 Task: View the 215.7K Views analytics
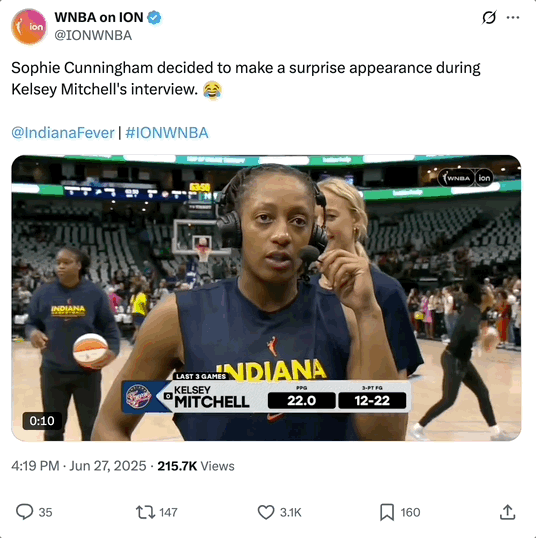coord(196,466)
